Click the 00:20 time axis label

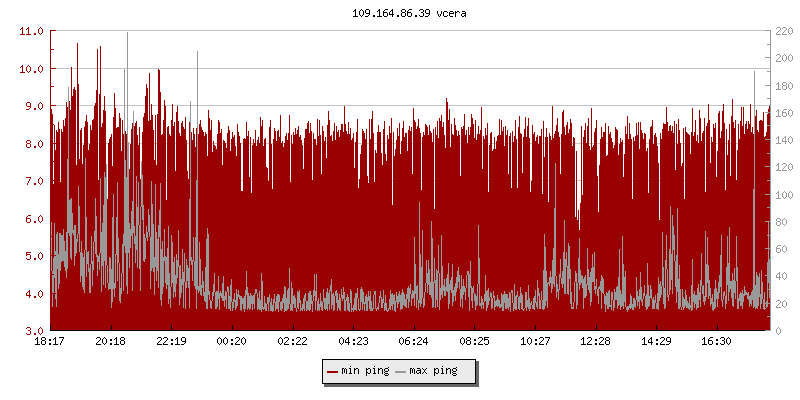(x=232, y=342)
